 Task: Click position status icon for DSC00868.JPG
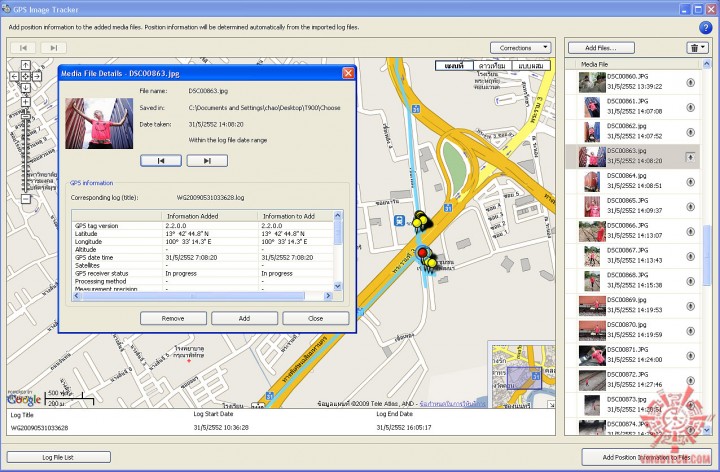690,281
